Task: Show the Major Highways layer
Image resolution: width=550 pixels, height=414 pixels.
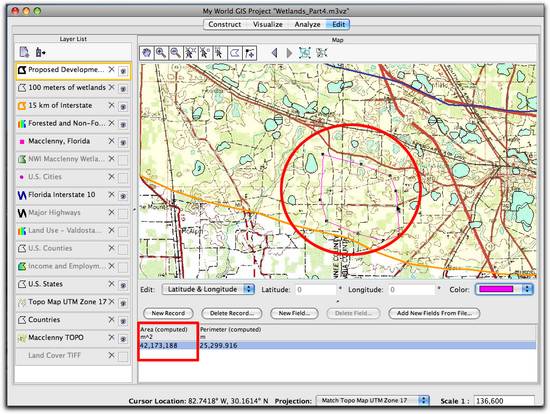Action: click(x=123, y=214)
